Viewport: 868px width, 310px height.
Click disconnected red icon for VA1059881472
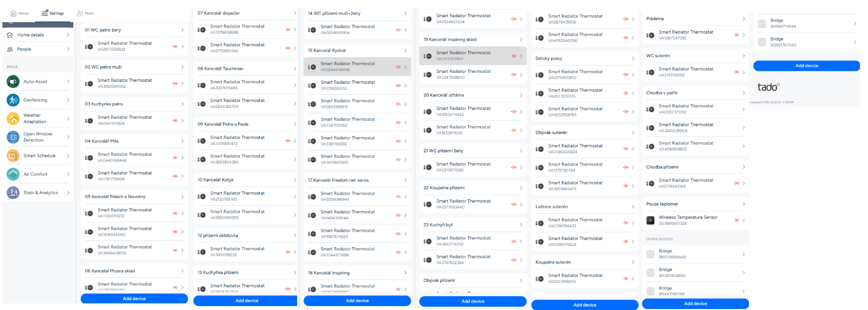(x=288, y=140)
